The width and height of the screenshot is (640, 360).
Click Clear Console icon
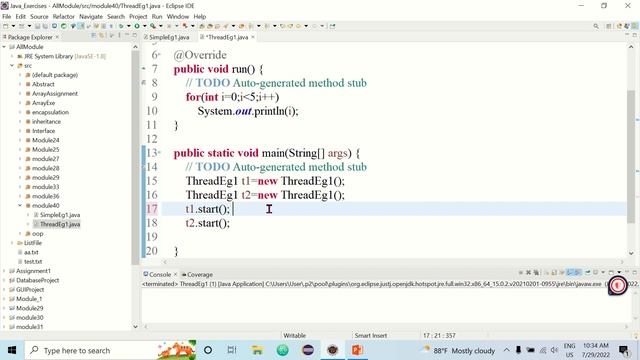coord(547,272)
